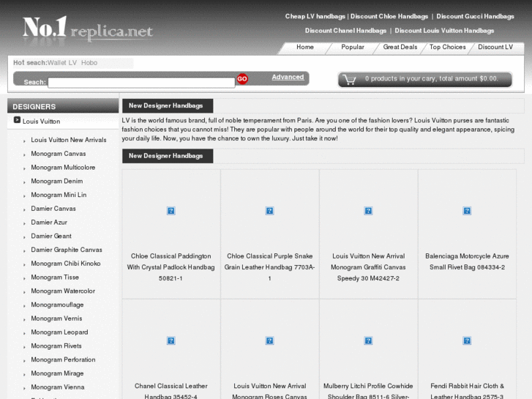The image size is (532, 399).
Task: Click the arrow icon beside Louis Vuitton
Action: [x=17, y=120]
